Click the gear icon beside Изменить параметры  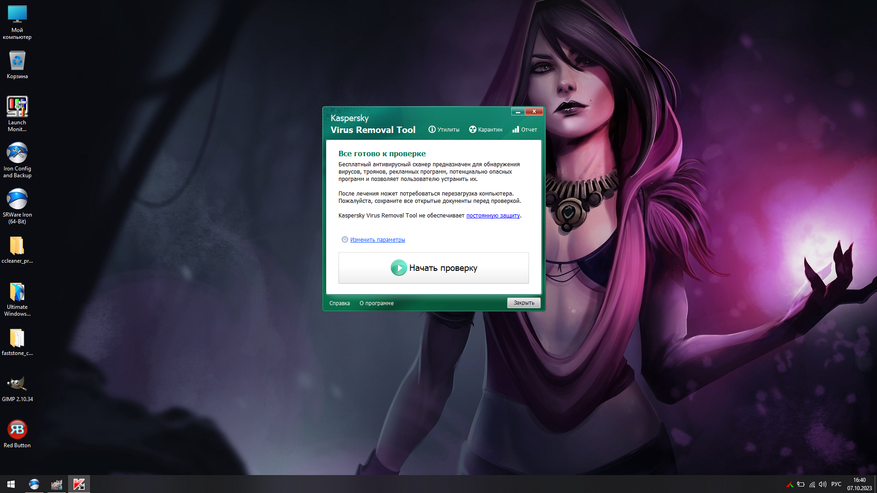pyautogui.click(x=345, y=240)
